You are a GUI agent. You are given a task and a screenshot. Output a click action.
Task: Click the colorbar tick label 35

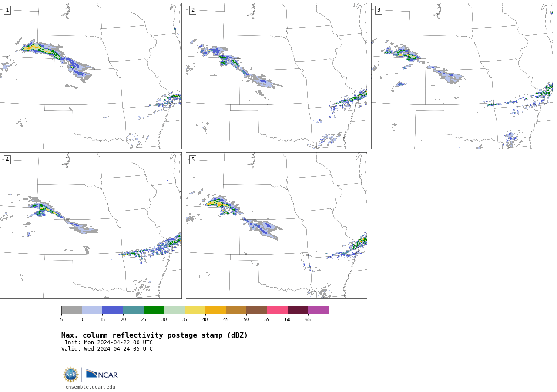pyautogui.click(x=185, y=320)
